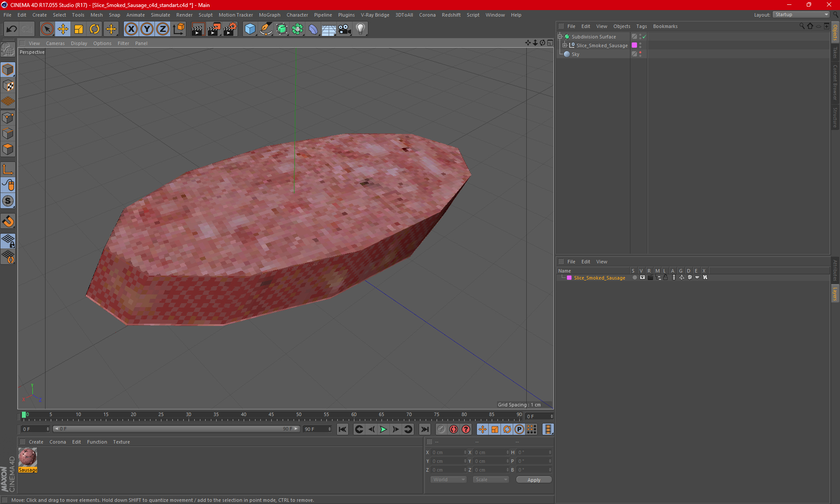840x504 pixels.
Task: Add Floor environment object icon
Action: (x=329, y=29)
